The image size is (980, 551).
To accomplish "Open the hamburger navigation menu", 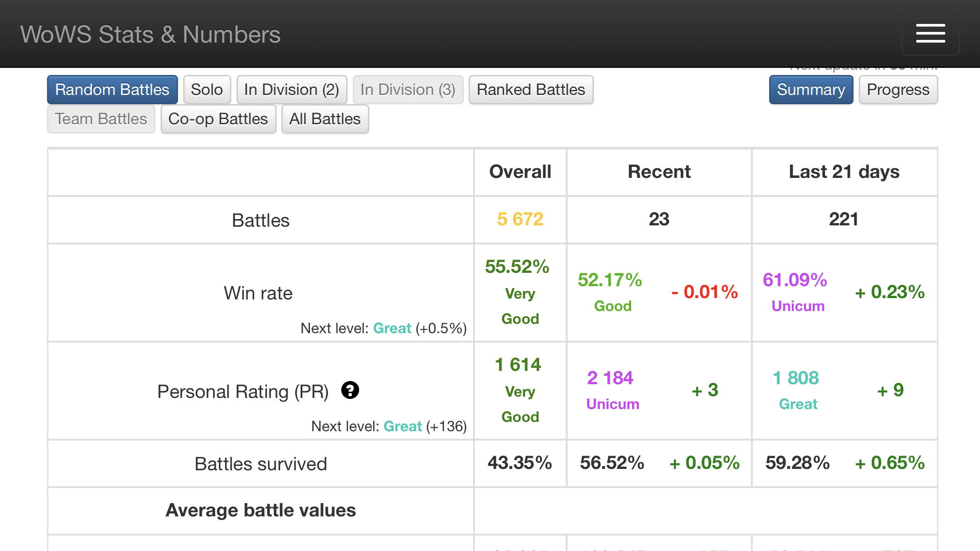I will point(930,34).
